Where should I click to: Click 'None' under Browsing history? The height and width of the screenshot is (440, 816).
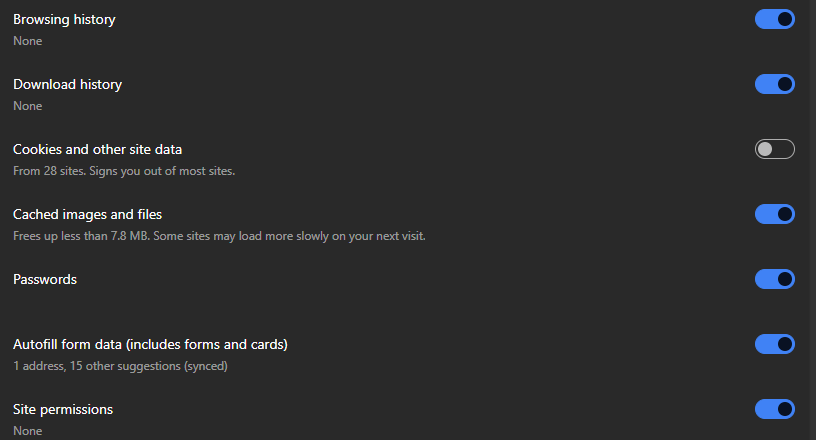pyautogui.click(x=28, y=41)
